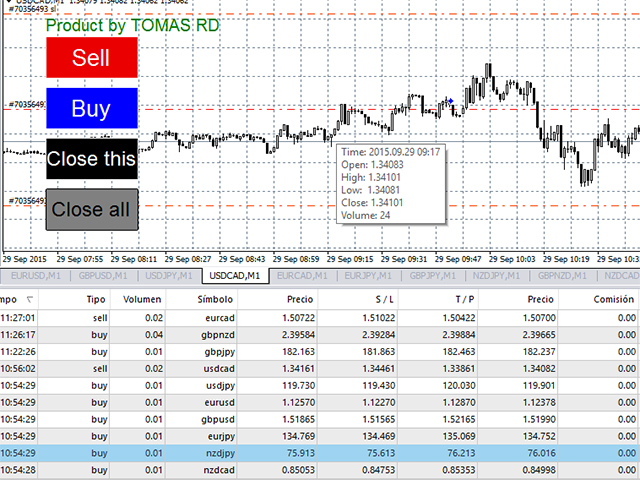Select the gbpjpy buy order row

coord(320,352)
